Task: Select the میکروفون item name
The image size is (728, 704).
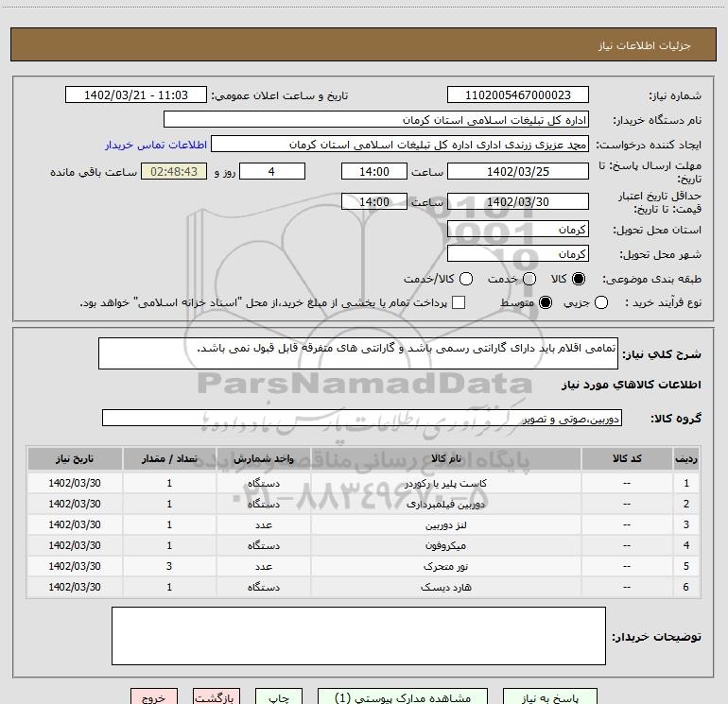Action: pyautogui.click(x=445, y=546)
